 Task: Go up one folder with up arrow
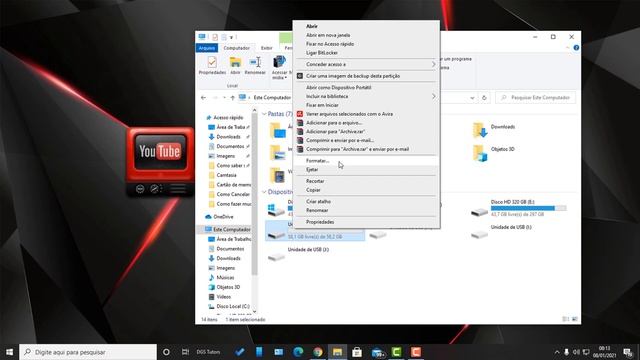[x=232, y=98]
